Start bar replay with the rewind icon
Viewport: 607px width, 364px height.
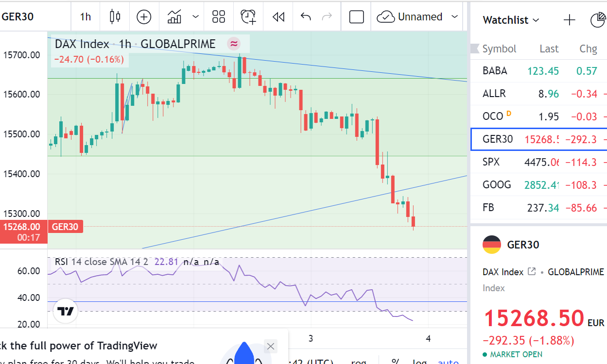278,17
